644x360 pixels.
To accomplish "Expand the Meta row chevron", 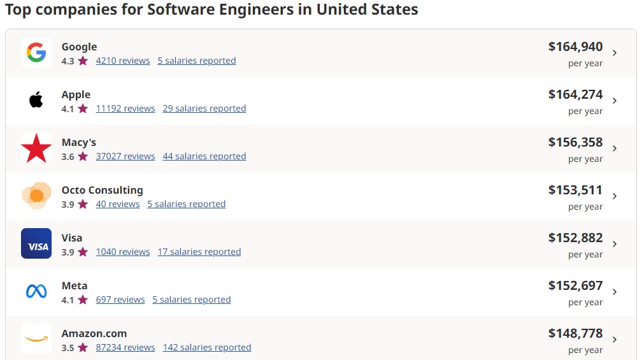I will coord(615,291).
